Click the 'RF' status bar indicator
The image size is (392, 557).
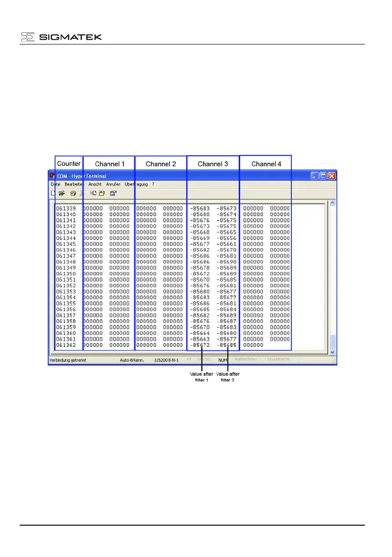pos(189,359)
